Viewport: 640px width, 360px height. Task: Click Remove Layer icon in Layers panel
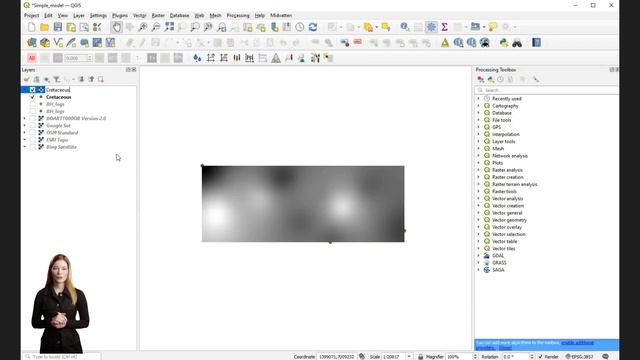[x=100, y=80]
